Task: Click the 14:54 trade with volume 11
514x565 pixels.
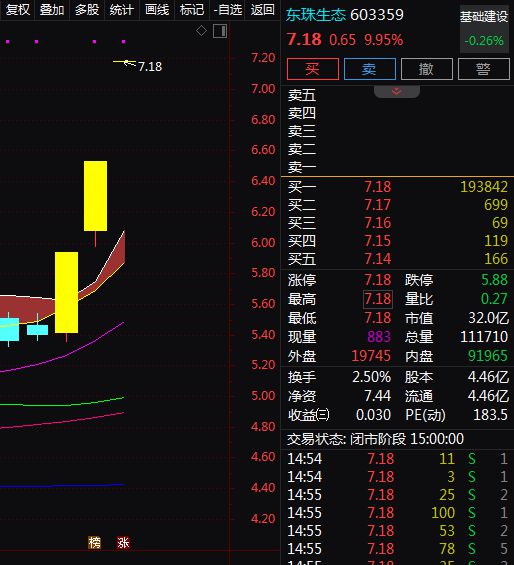Action: pyautogui.click(x=397, y=459)
